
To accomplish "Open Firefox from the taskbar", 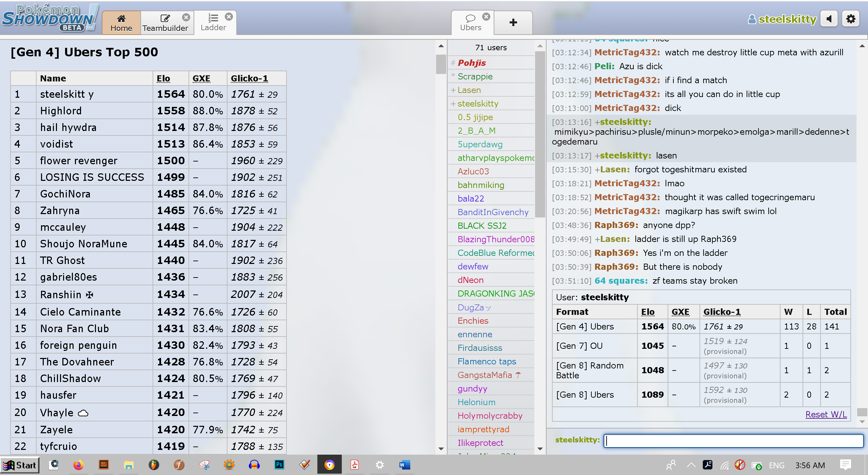I will 78,465.
